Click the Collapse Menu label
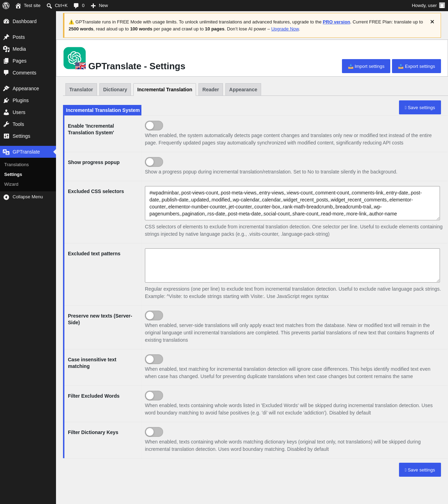The height and width of the screenshot is (504, 448). coord(28,197)
